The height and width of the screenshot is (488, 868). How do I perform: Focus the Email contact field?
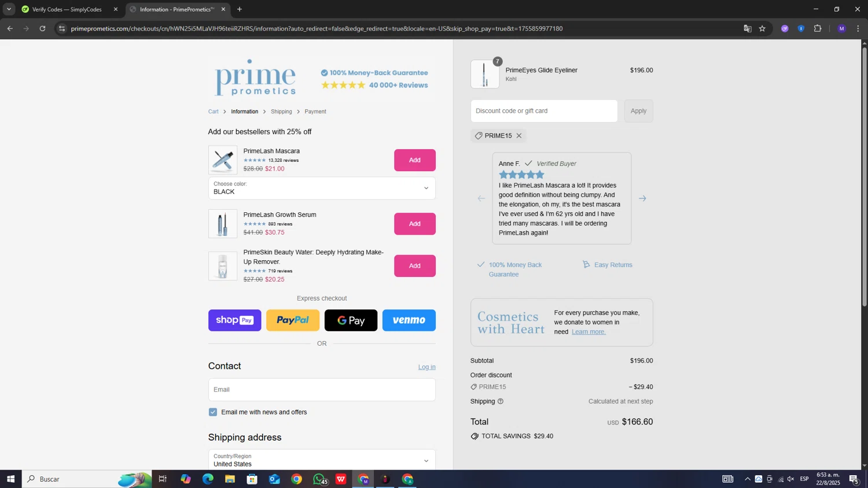[x=322, y=390]
